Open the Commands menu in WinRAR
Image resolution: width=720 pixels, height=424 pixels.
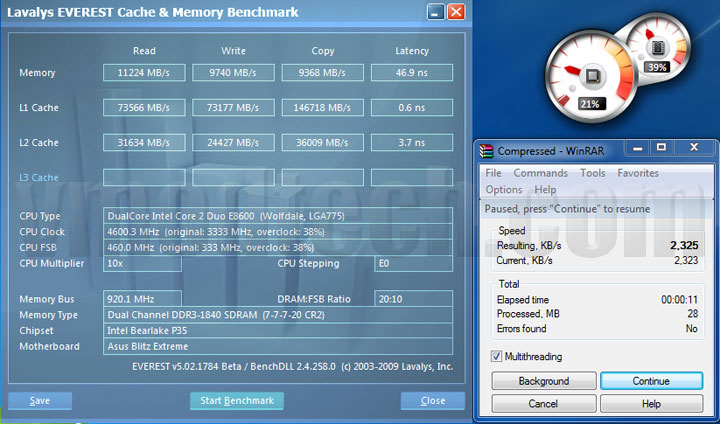[540, 173]
